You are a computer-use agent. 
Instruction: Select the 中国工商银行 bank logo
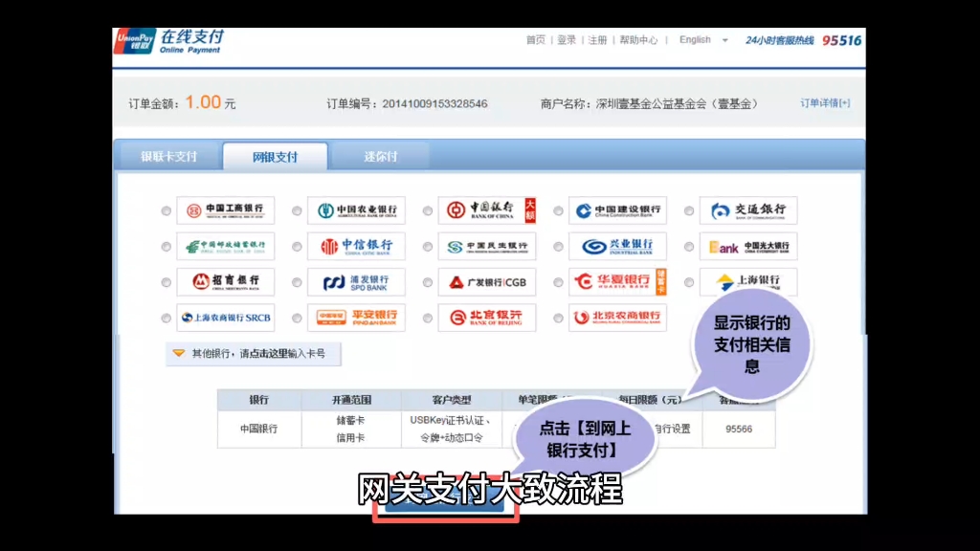point(226,210)
